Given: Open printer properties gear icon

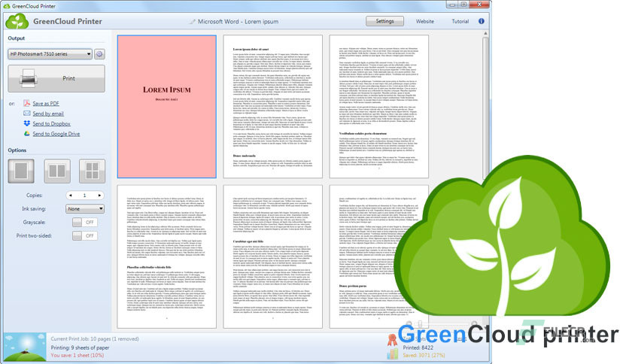Looking at the screenshot, I should (x=99, y=53).
